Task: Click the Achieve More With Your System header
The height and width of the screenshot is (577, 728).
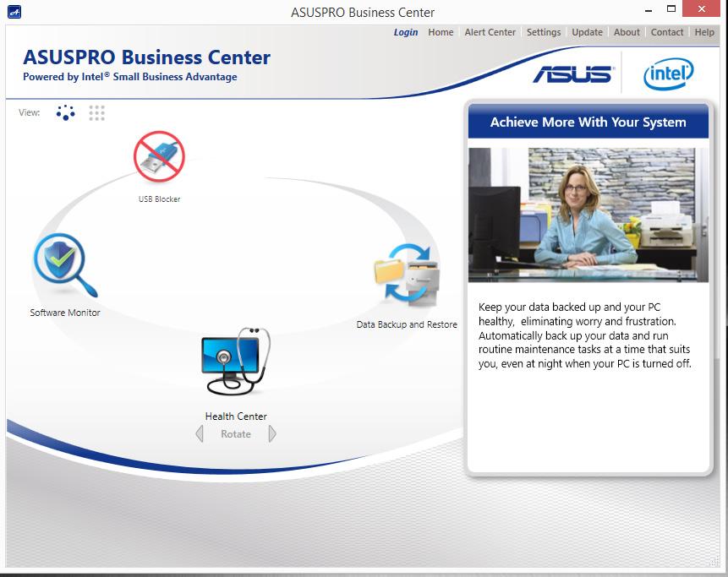Action: click(x=588, y=122)
